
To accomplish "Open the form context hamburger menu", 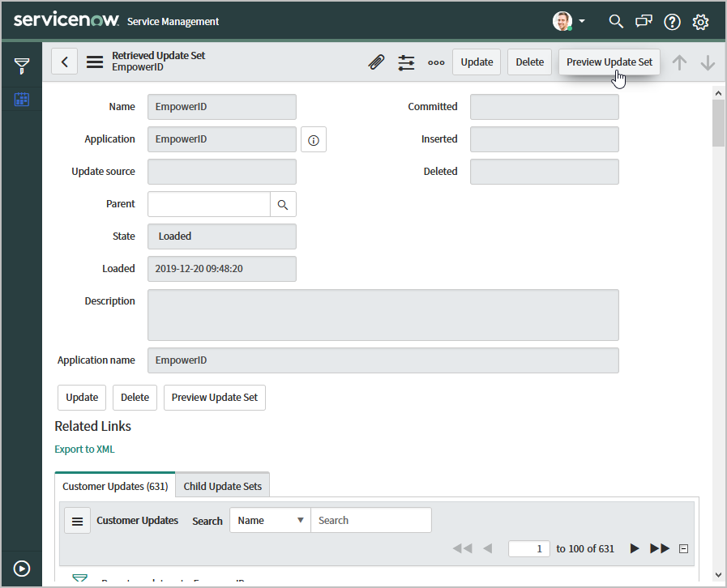I will pos(95,62).
